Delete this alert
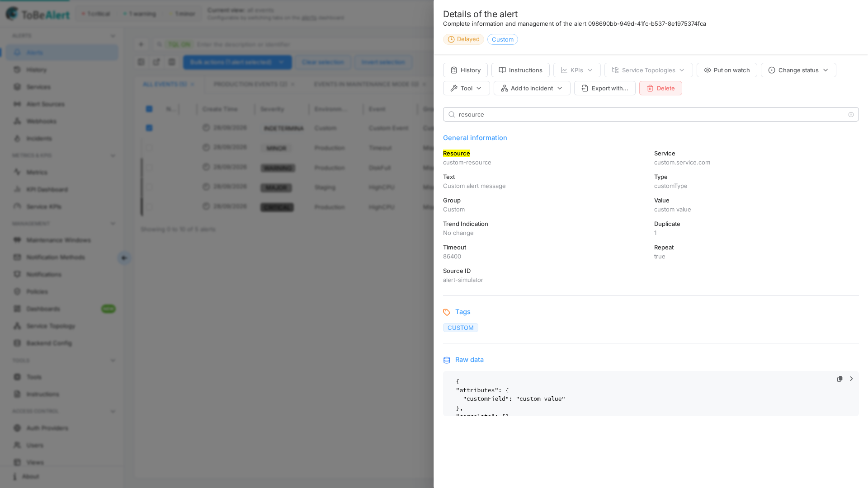Image resolution: width=868 pixels, height=488 pixels. coord(660,88)
